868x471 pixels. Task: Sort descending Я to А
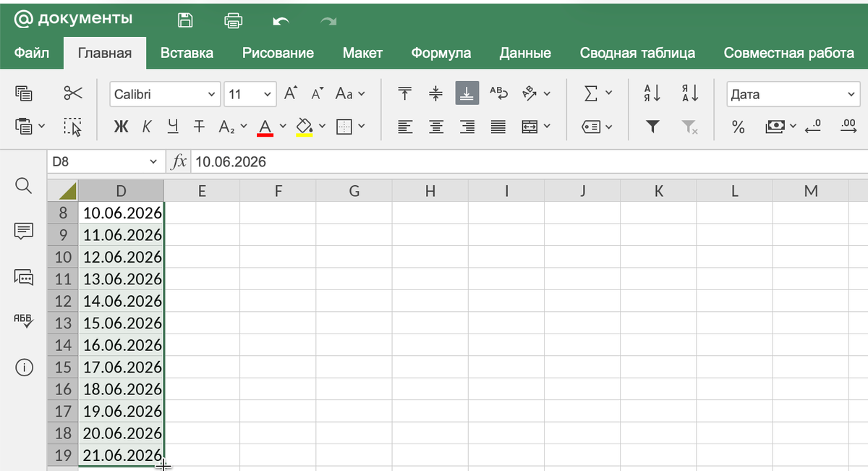click(690, 93)
